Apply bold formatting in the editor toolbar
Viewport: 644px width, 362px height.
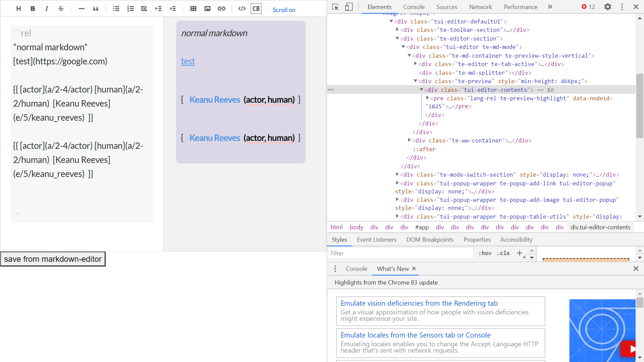(33, 8)
